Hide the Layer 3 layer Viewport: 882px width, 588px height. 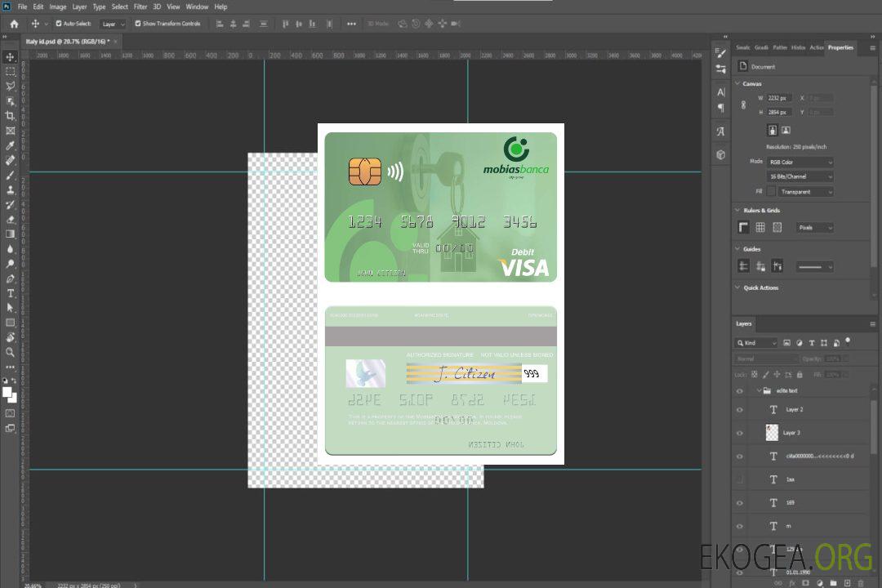coord(740,434)
